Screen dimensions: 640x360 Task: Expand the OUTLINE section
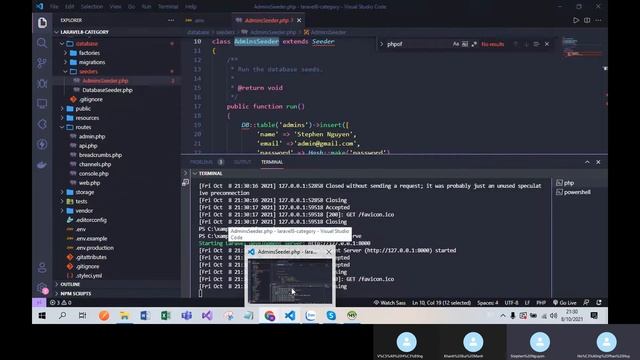click(x=70, y=284)
